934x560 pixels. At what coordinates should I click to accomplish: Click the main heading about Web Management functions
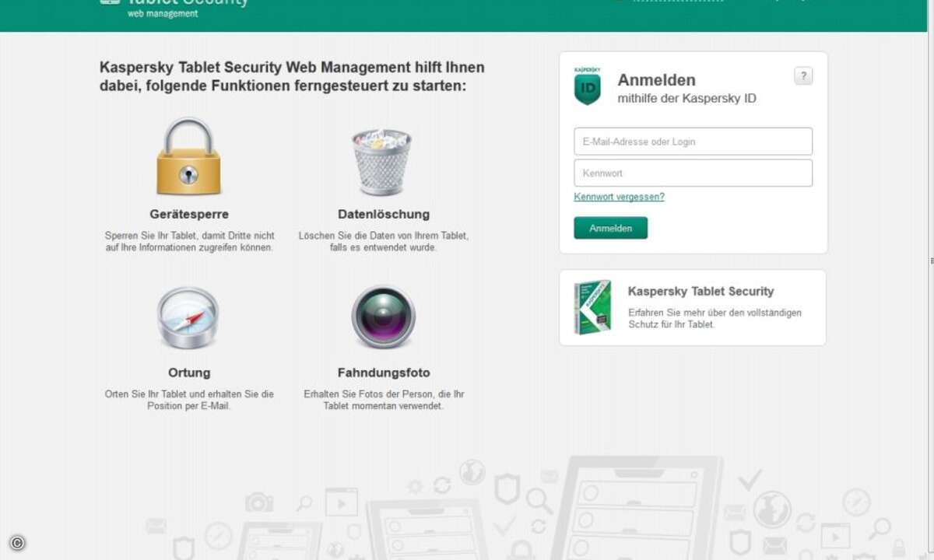coord(292,76)
